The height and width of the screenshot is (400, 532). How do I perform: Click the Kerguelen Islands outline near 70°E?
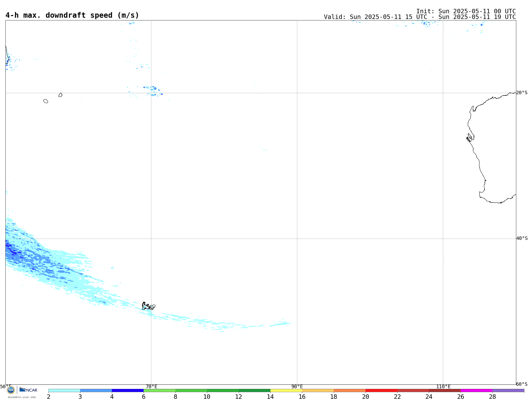(149, 306)
